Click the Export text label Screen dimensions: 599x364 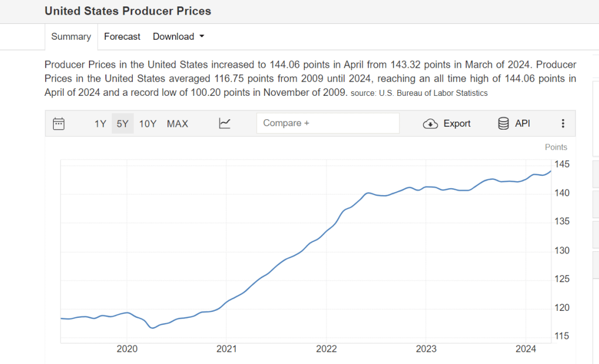pos(457,123)
